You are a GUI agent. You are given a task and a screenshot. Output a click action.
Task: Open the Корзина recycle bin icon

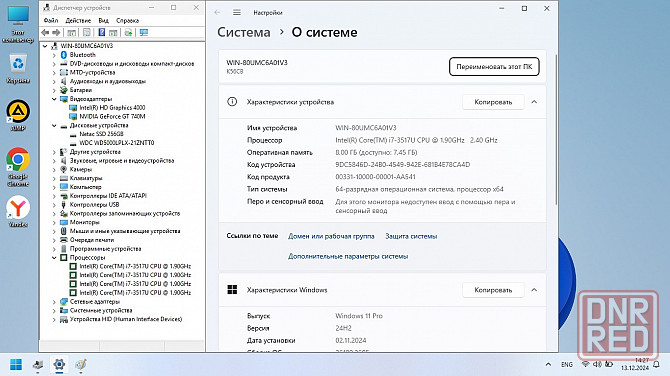18,68
